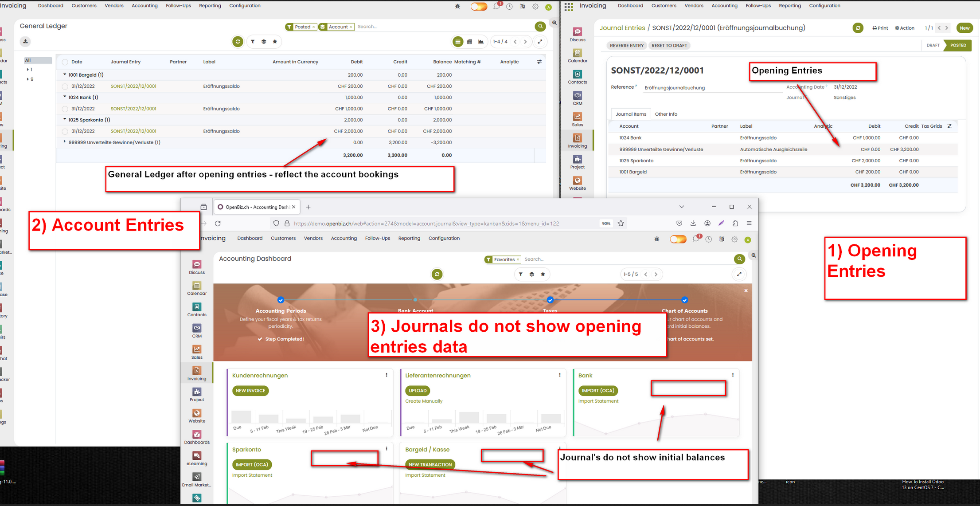Image resolution: width=980 pixels, height=506 pixels.
Task: Open Accounting menu in Journal Entries window
Action: tap(724, 6)
